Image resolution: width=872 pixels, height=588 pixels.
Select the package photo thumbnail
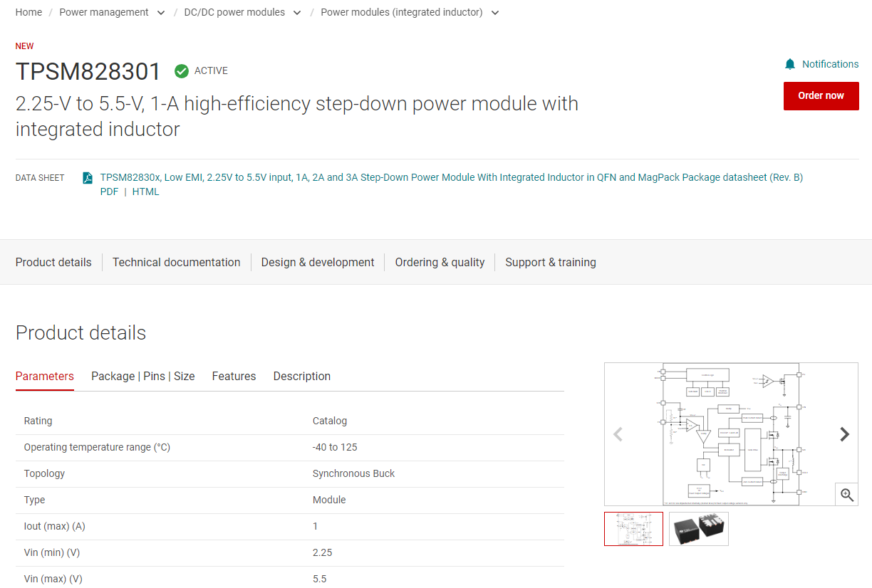pyautogui.click(x=699, y=529)
